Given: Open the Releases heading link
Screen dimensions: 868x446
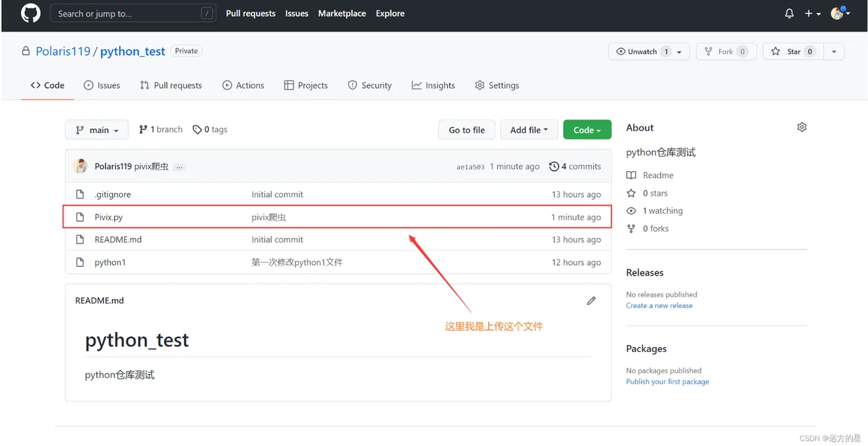Looking at the screenshot, I should coord(645,273).
